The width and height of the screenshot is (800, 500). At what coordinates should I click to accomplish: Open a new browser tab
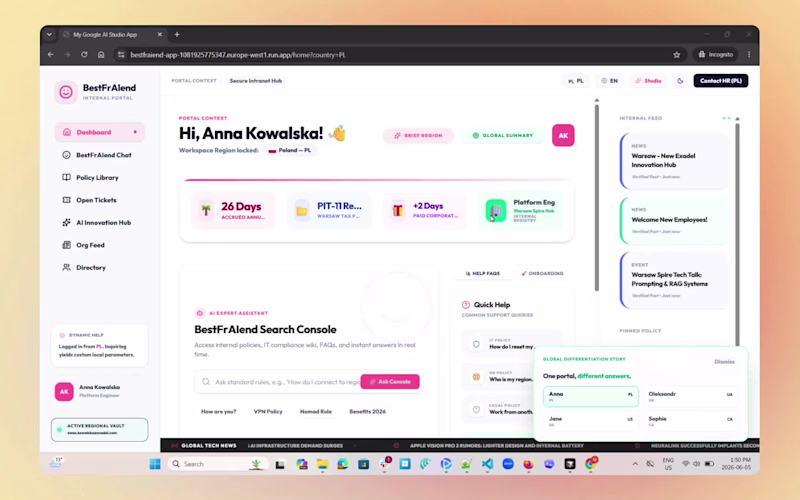click(177, 35)
